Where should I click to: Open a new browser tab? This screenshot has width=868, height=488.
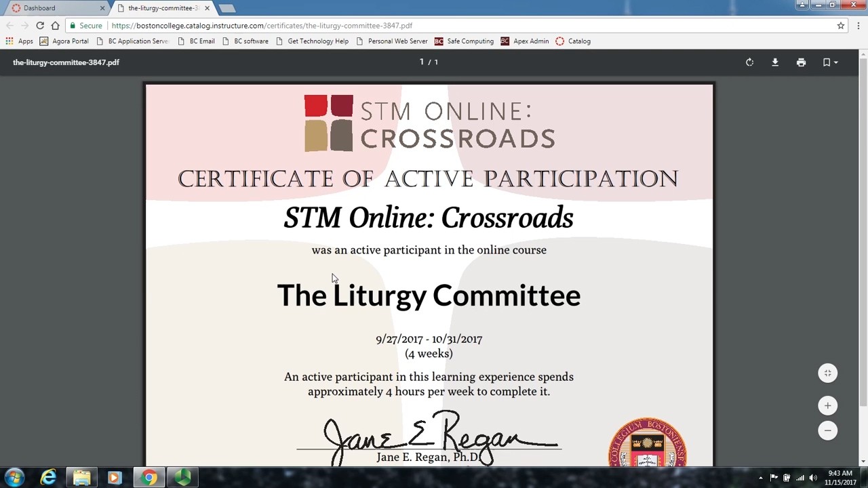227,8
